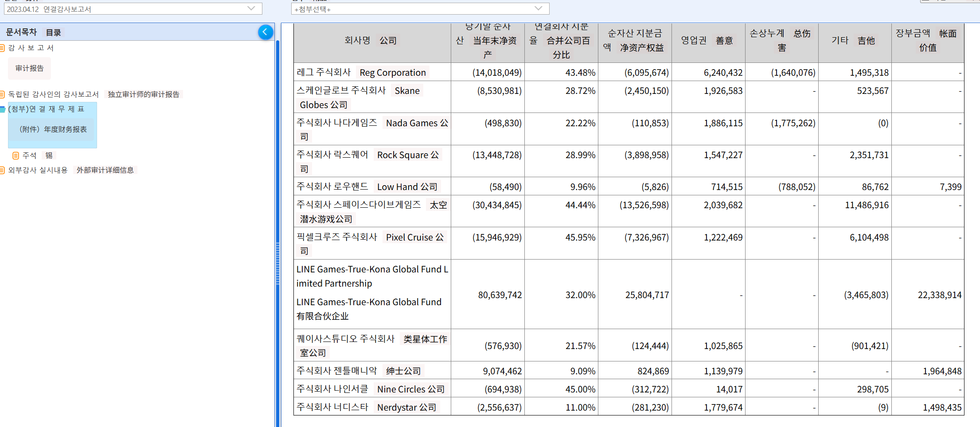Open 감사보고서 document icon in tree

(2, 48)
